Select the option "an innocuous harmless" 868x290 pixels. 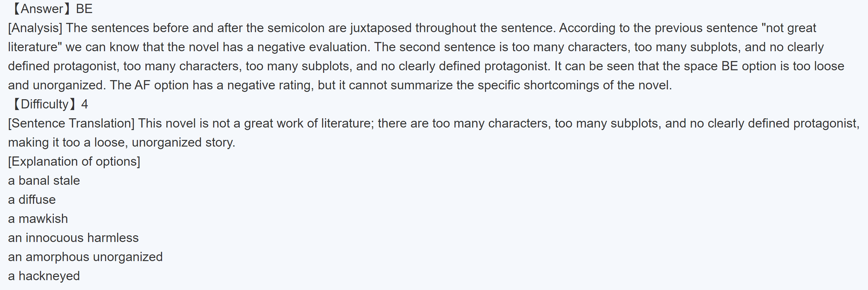click(73, 238)
